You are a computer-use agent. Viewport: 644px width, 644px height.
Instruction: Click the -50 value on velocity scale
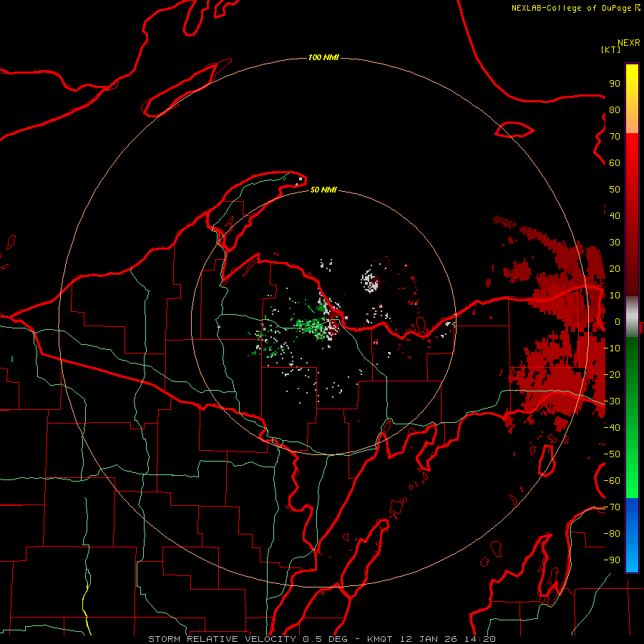(x=612, y=454)
